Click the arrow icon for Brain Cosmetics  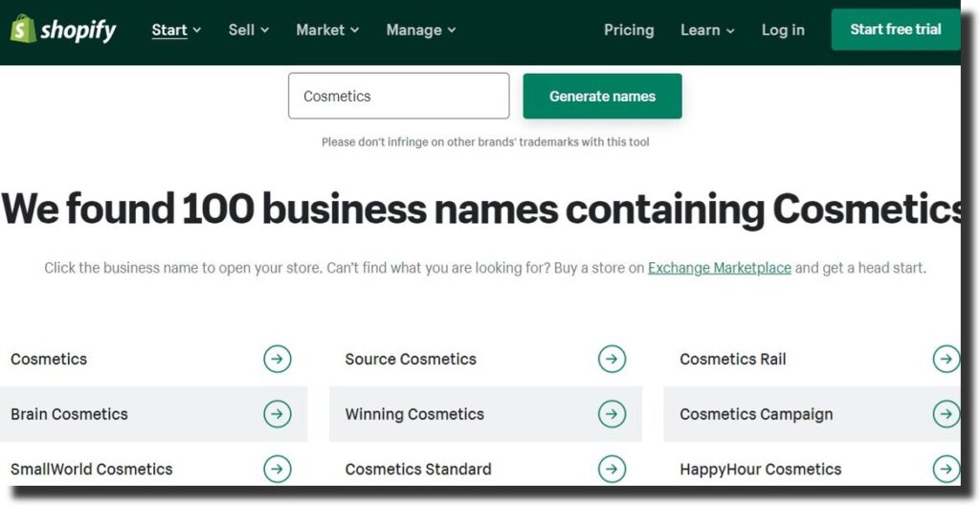point(277,414)
